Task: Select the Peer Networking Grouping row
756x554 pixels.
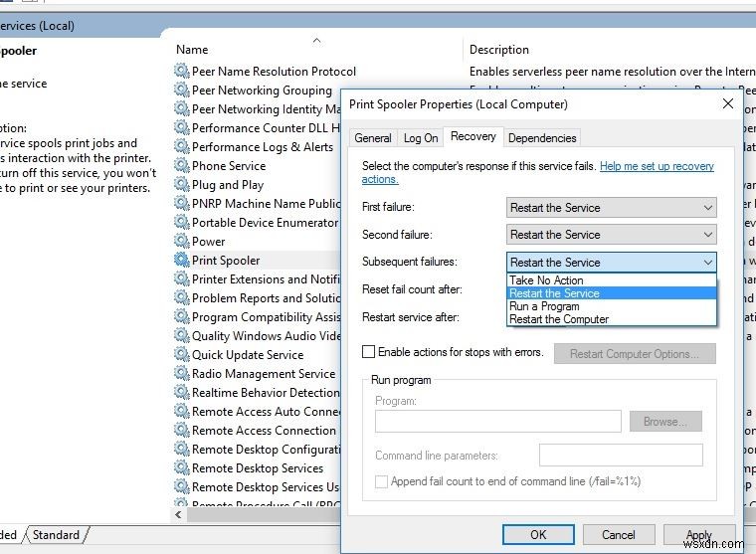Action: 257,90
